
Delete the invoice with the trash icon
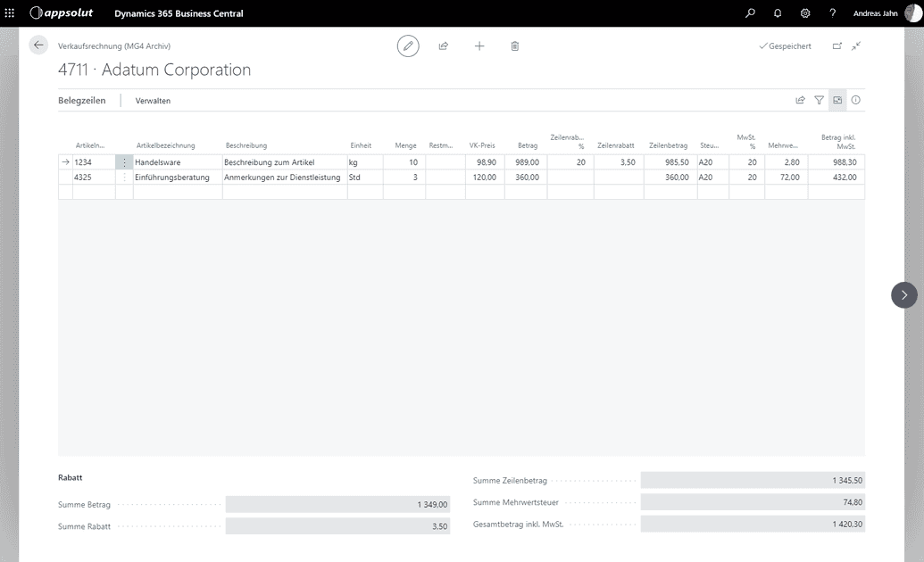[x=515, y=45]
